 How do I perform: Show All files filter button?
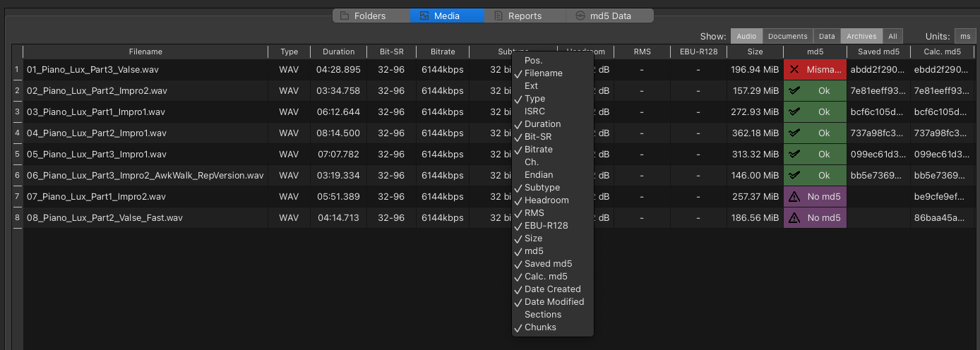click(x=893, y=36)
